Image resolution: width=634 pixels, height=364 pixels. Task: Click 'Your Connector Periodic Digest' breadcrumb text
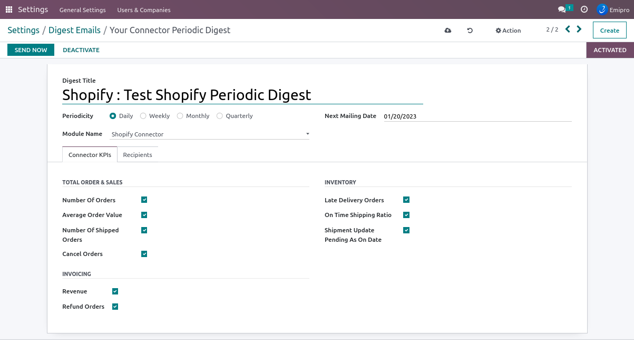(x=170, y=30)
